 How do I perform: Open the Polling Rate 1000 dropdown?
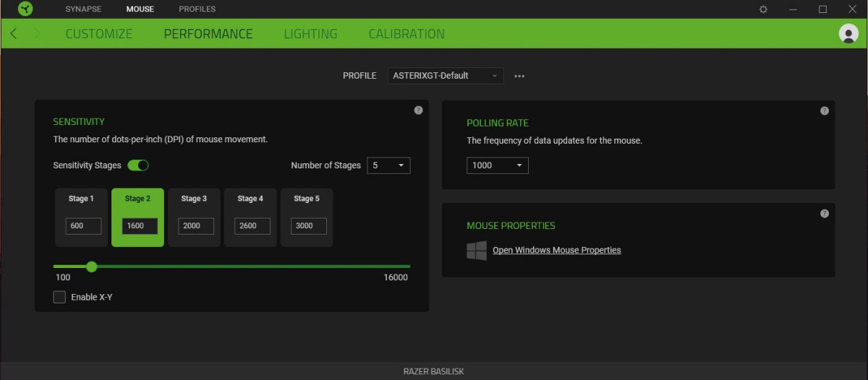coord(498,165)
